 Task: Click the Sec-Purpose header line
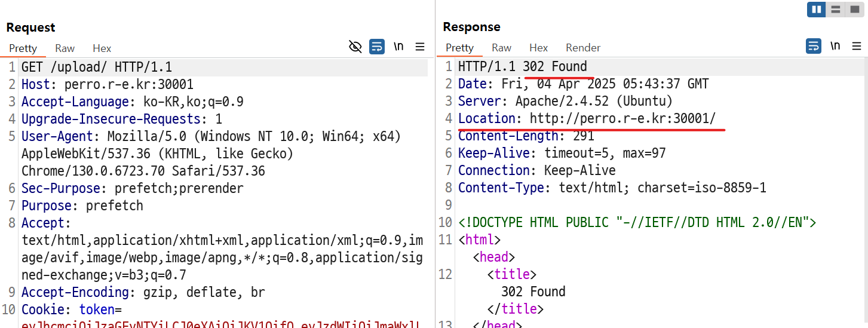tap(133, 188)
